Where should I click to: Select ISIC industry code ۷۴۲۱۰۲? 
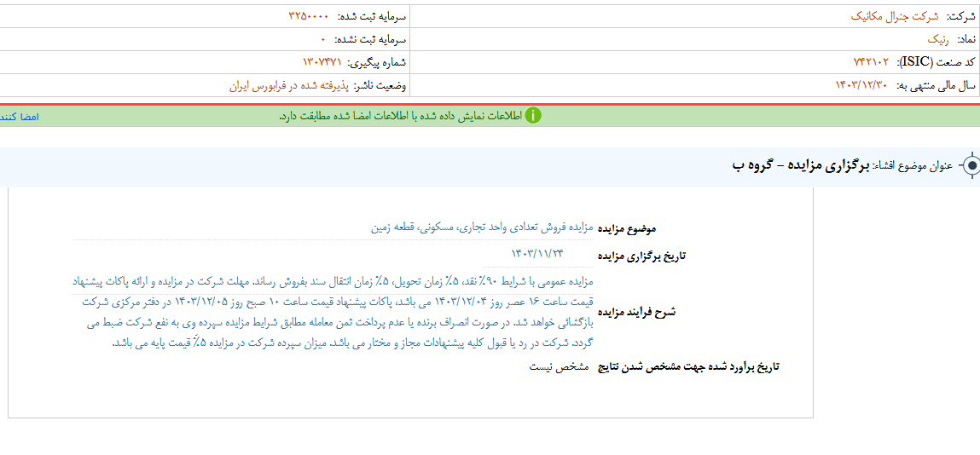(x=871, y=62)
